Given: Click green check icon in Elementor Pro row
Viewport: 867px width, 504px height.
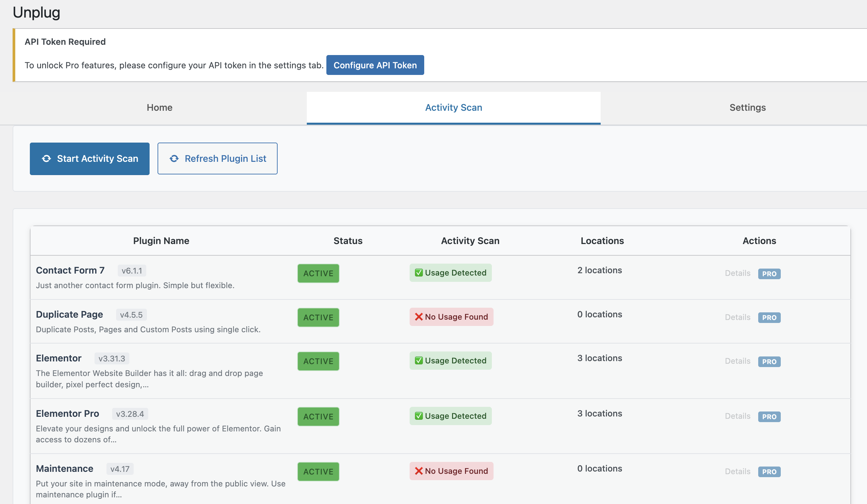Looking at the screenshot, I should (419, 416).
